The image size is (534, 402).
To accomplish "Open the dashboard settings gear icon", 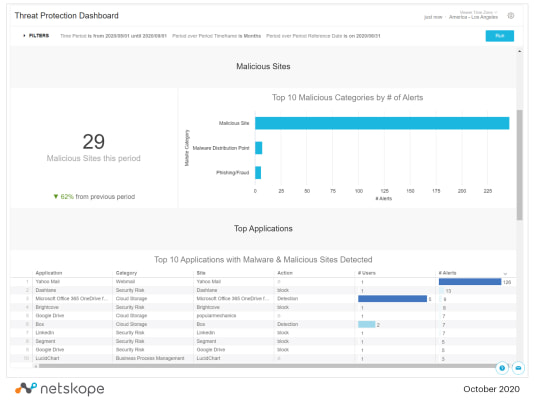I will pyautogui.click(x=511, y=16).
